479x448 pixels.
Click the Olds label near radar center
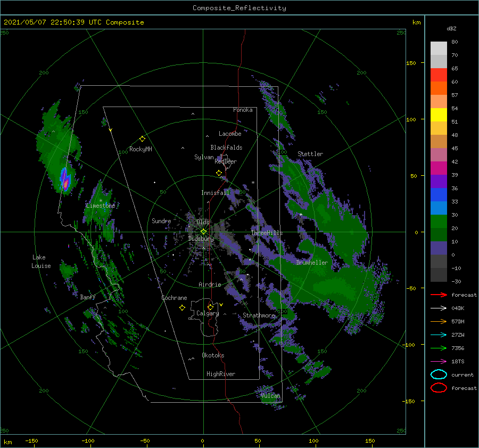point(203,222)
